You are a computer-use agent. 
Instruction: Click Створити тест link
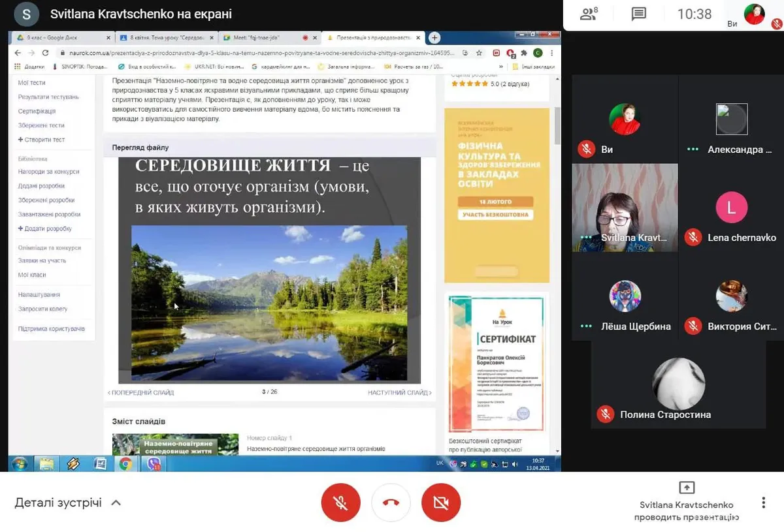pos(41,140)
